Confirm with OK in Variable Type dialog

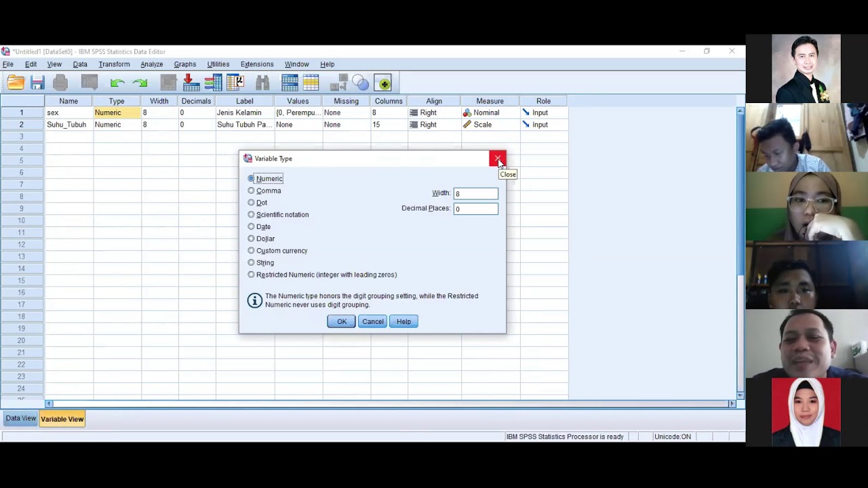342,321
